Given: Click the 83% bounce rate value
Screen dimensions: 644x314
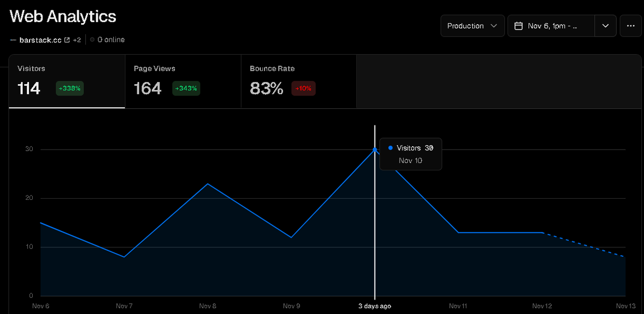Looking at the screenshot, I should [266, 88].
